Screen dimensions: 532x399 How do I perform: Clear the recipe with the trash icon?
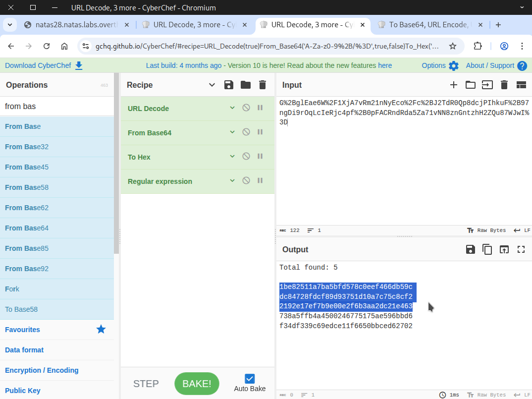tap(263, 85)
